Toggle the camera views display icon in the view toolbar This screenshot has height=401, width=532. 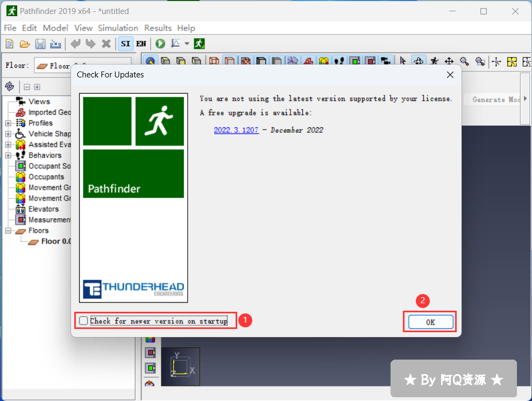point(386,61)
